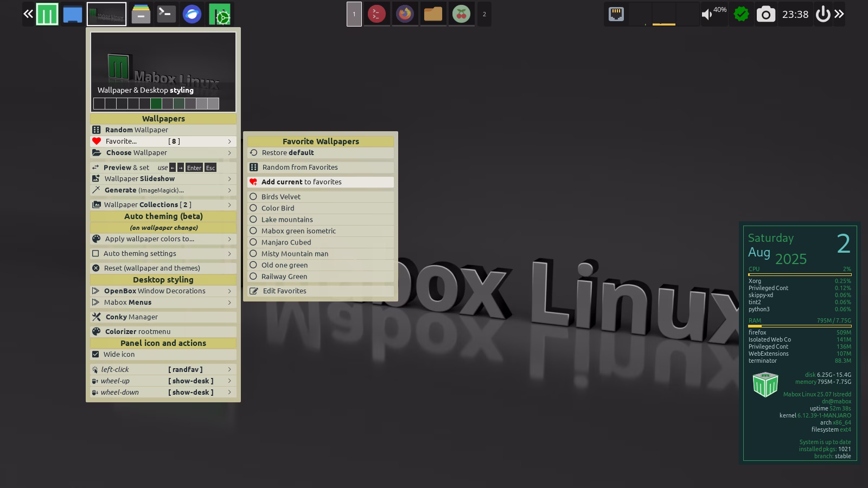
Task: Choose the Railway Green wallpaper option
Action: pyautogui.click(x=253, y=276)
